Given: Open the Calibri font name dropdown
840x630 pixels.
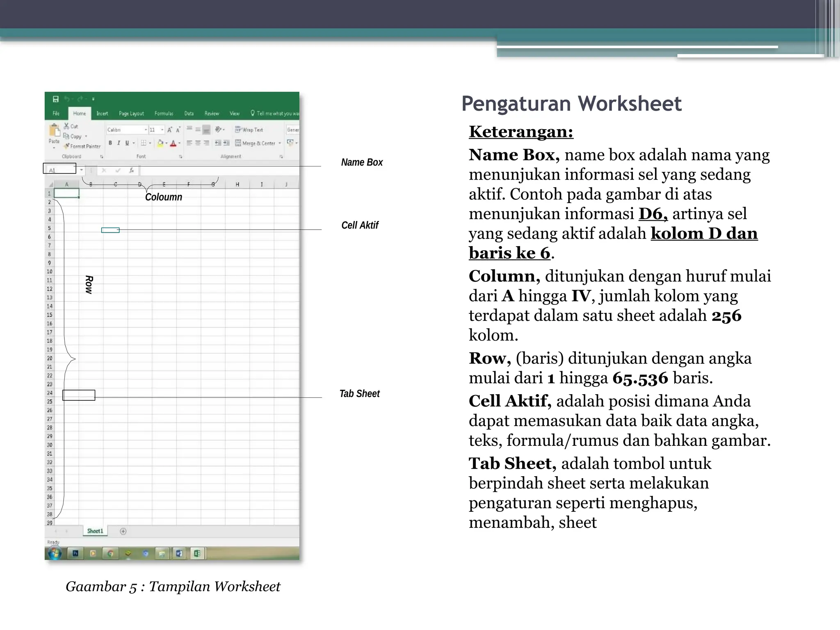Looking at the screenshot, I should (x=146, y=130).
